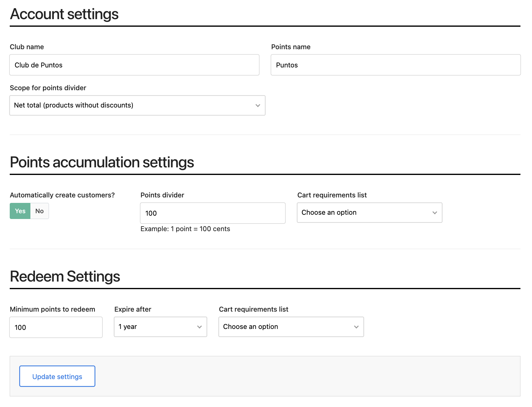This screenshot has height=407, width=532.
Task: Click the Redeem Settings heading
Action: tap(65, 276)
